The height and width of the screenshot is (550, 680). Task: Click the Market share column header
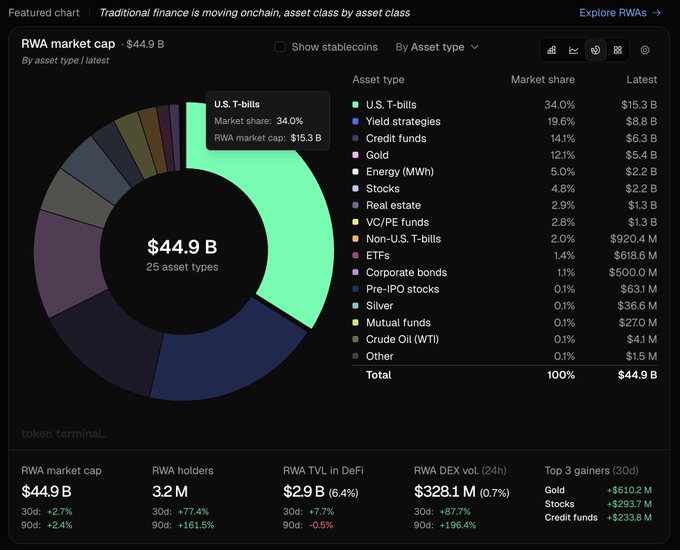click(x=543, y=80)
